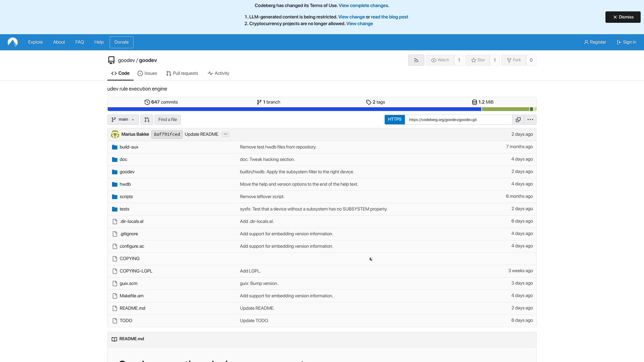Expand the main branch dropdown
Image resolution: width=644 pixels, height=362 pixels.
coord(123,120)
